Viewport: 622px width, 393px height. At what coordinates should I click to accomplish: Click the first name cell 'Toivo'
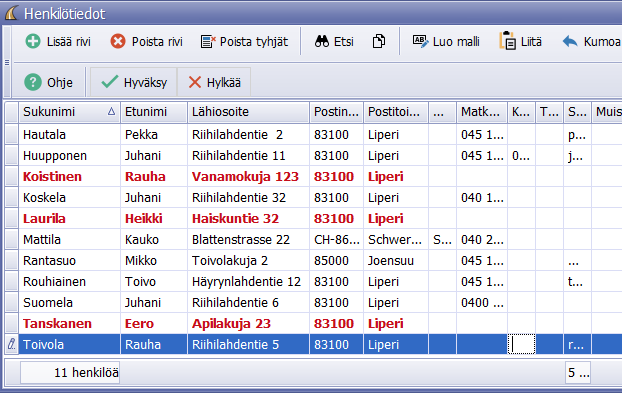[x=154, y=282]
